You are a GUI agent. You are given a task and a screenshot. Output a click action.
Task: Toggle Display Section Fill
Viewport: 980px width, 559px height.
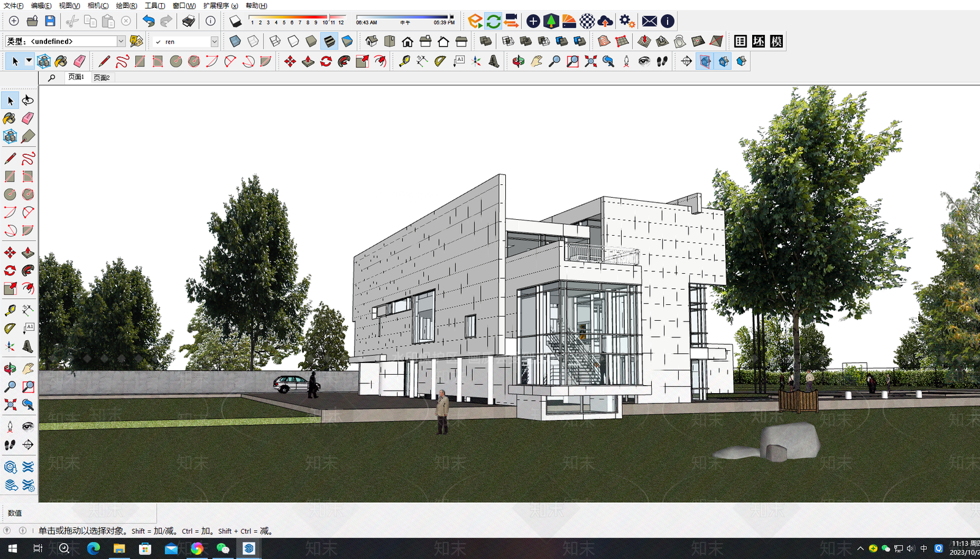(x=741, y=61)
